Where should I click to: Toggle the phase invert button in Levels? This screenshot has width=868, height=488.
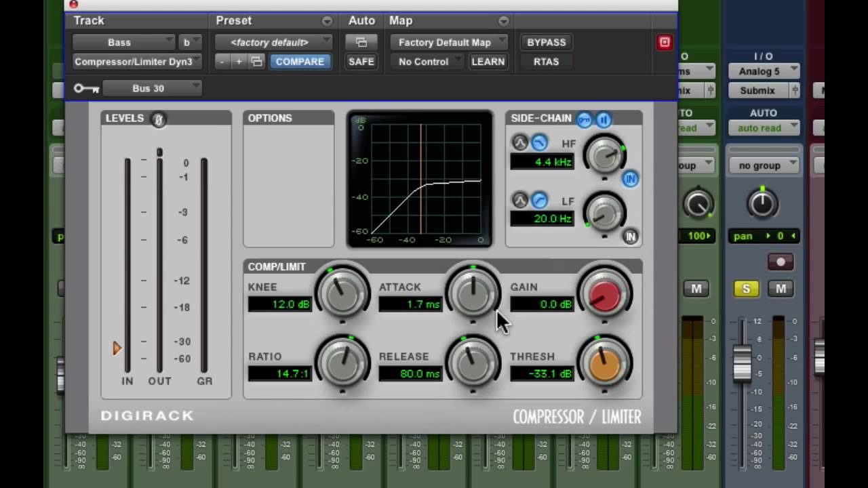pyautogui.click(x=158, y=119)
